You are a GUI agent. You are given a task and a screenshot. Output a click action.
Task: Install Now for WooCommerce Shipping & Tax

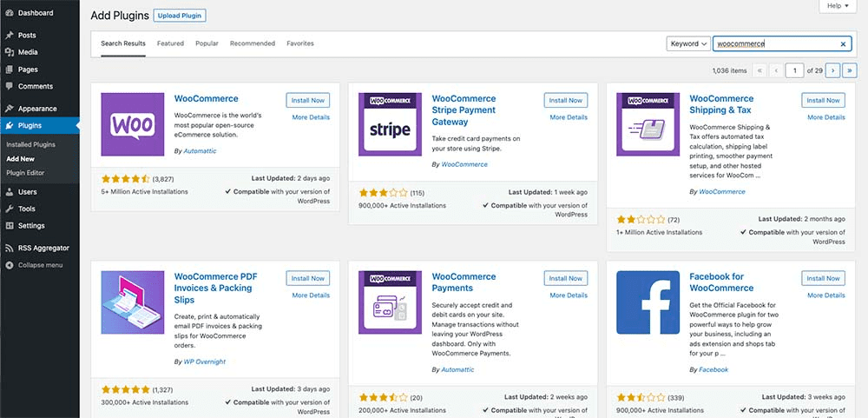click(823, 100)
